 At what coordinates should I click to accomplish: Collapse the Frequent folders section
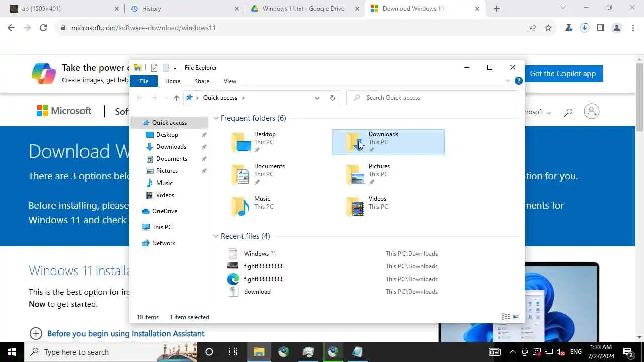click(x=216, y=118)
